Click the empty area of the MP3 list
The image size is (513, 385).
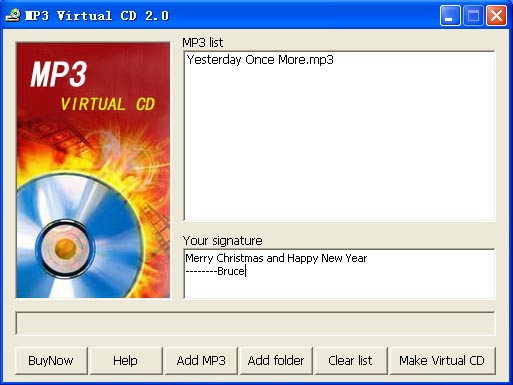pos(339,143)
